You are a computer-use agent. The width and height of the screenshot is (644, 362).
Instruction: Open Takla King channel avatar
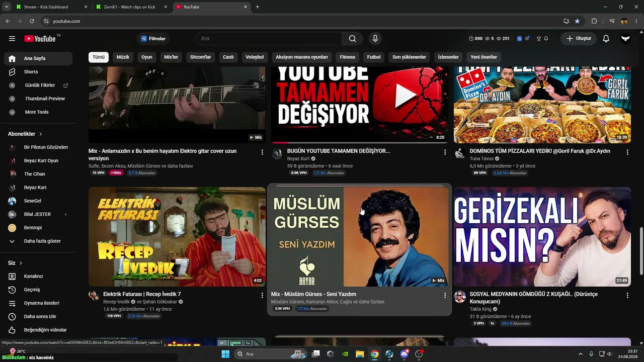460,297
